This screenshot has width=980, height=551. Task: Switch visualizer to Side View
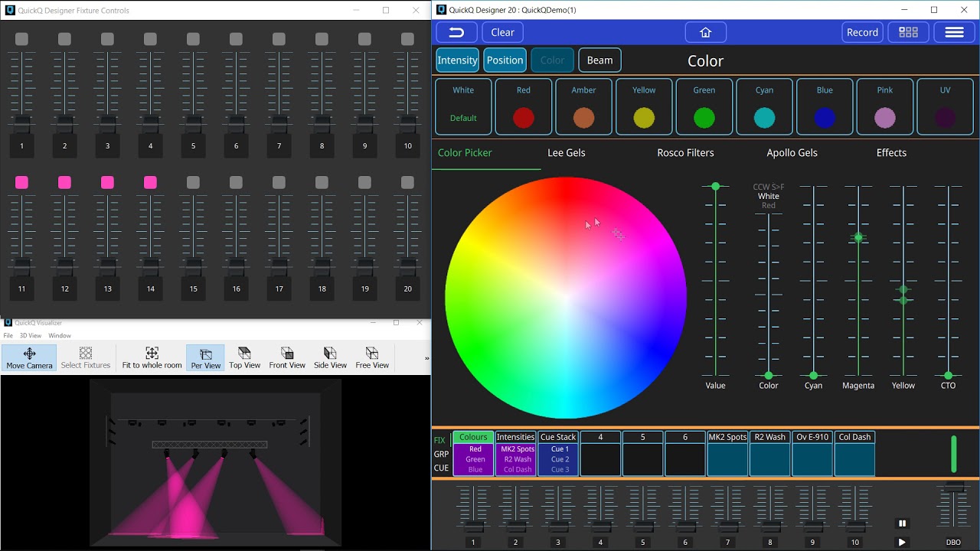click(x=330, y=357)
